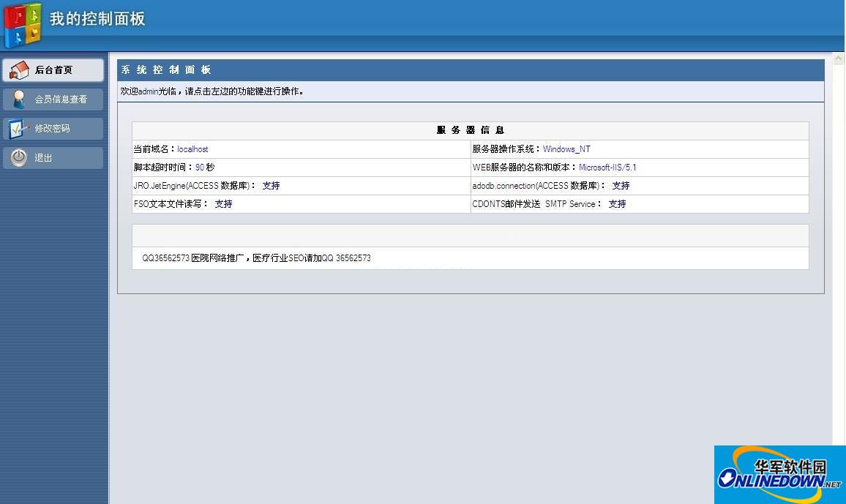The width and height of the screenshot is (846, 504).
Task: Click 支持 for FSO文本文件读写
Action: (223, 203)
